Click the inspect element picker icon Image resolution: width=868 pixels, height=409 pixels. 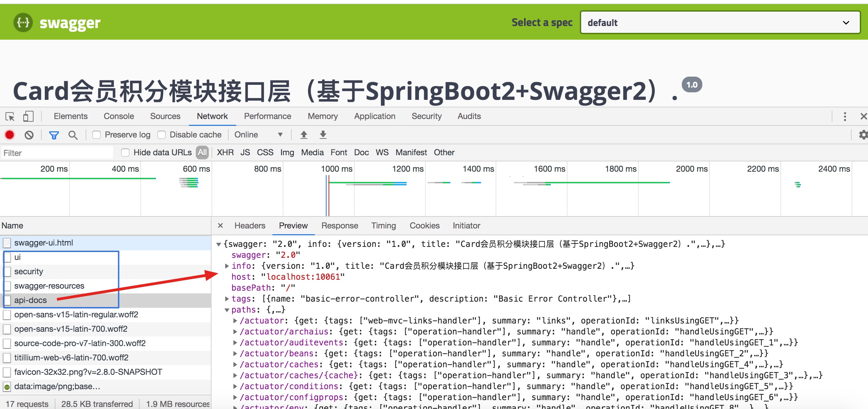click(x=10, y=117)
